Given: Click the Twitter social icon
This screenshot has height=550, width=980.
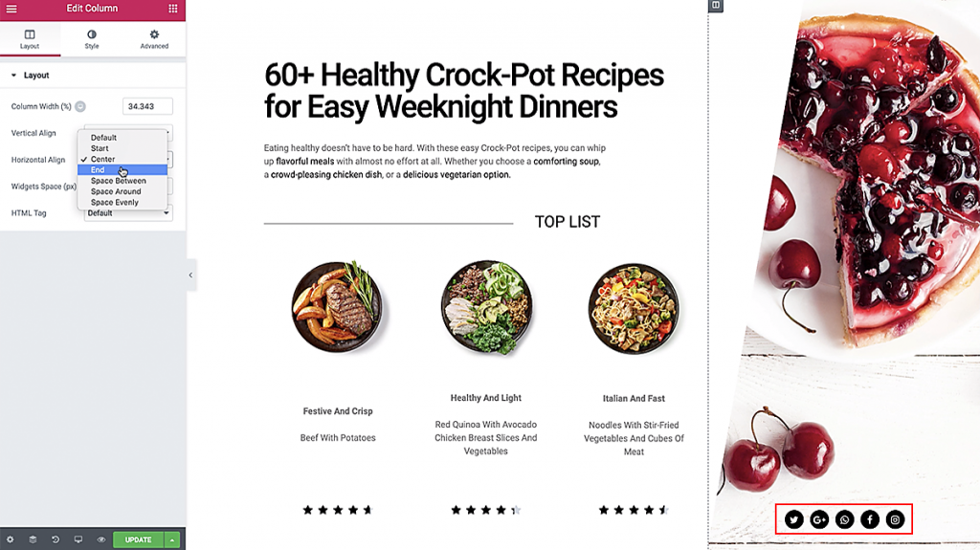Looking at the screenshot, I should (x=793, y=519).
